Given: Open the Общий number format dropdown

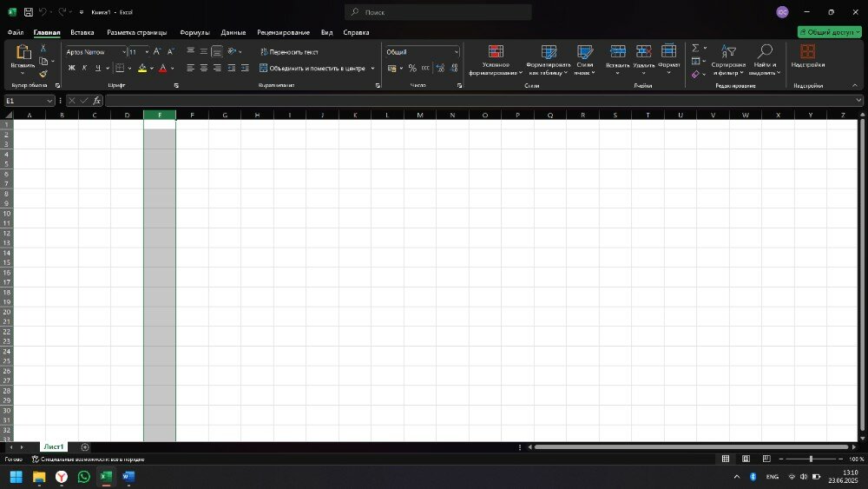Looking at the screenshot, I should [457, 52].
